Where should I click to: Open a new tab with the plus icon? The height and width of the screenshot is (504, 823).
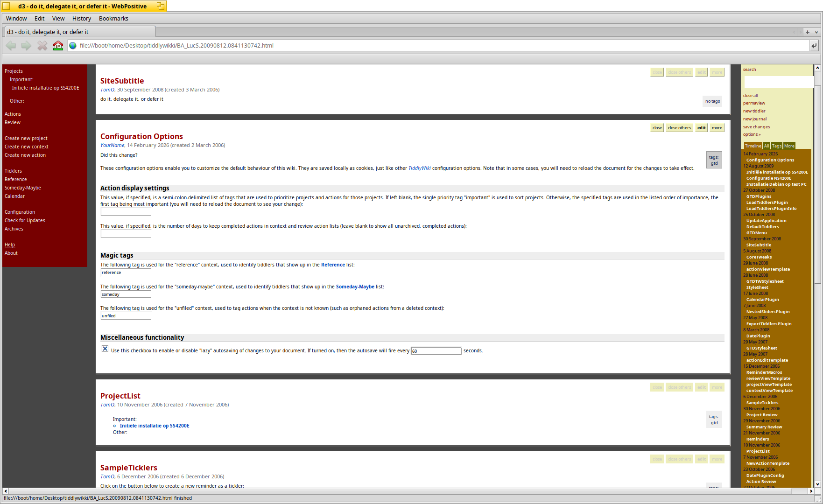[808, 32]
